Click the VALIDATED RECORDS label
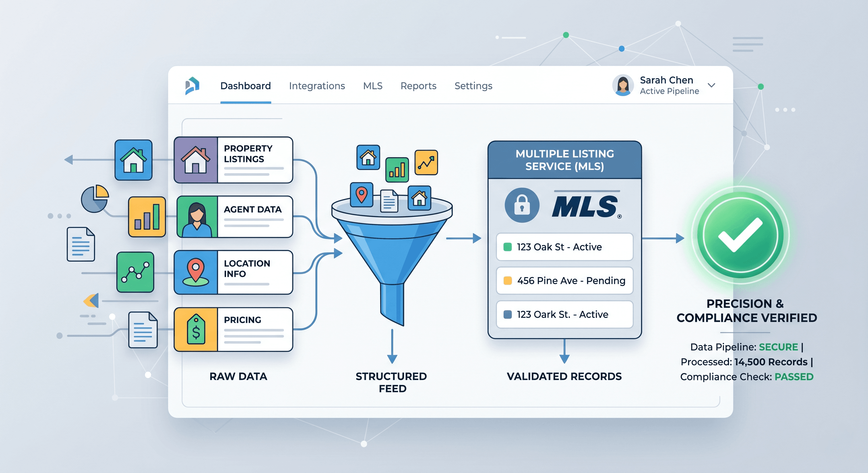The image size is (868, 473). (564, 376)
